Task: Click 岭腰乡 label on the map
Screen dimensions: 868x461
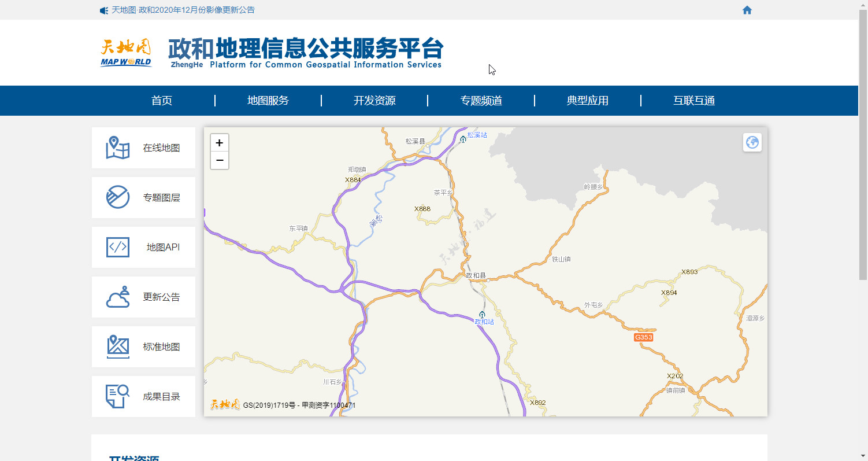Action: 593,187
